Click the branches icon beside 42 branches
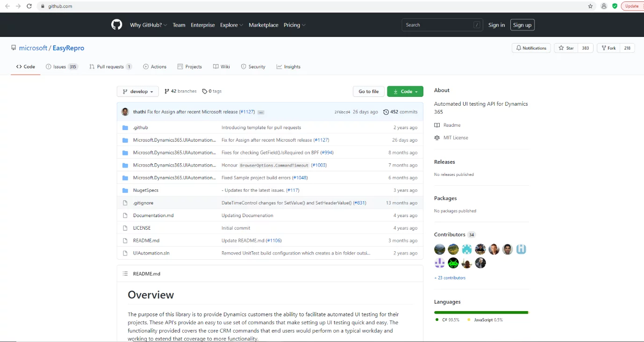Viewport: 644px width, 342px height. point(167,92)
